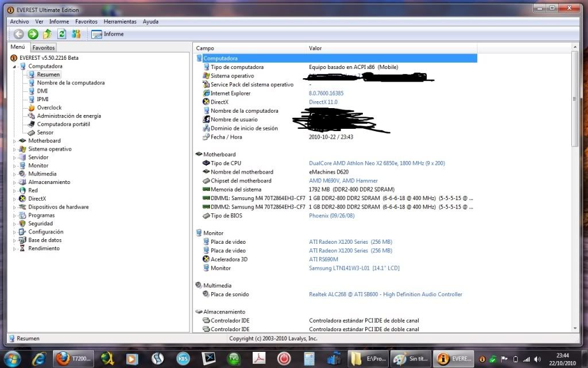Open the 8.0.7600.16385 Internet Explorer link
Screen dimensions: 588x368
coord(326,93)
